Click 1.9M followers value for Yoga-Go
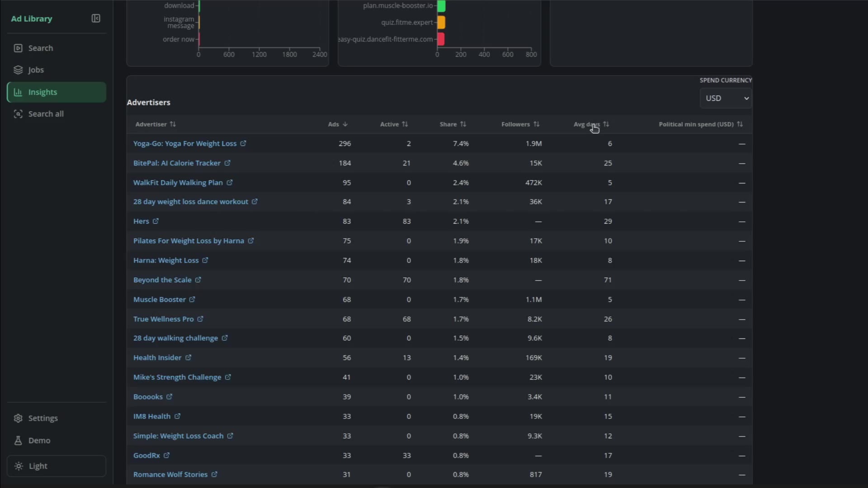This screenshot has width=868, height=488. [x=534, y=144]
